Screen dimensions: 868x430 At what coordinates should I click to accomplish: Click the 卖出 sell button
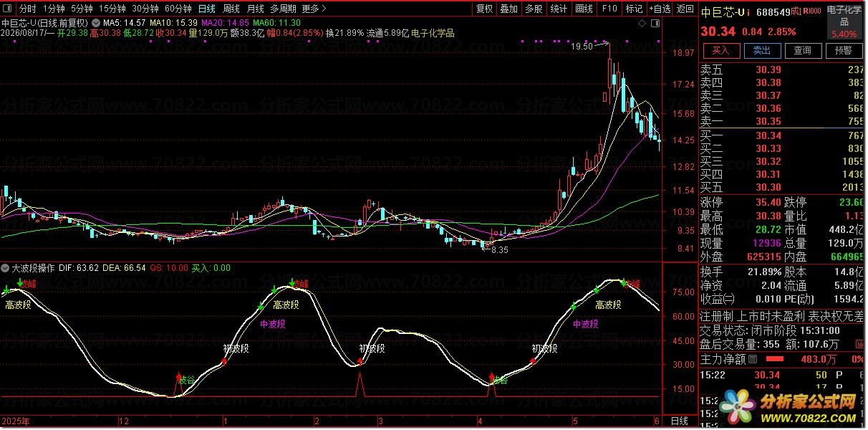[x=762, y=50]
